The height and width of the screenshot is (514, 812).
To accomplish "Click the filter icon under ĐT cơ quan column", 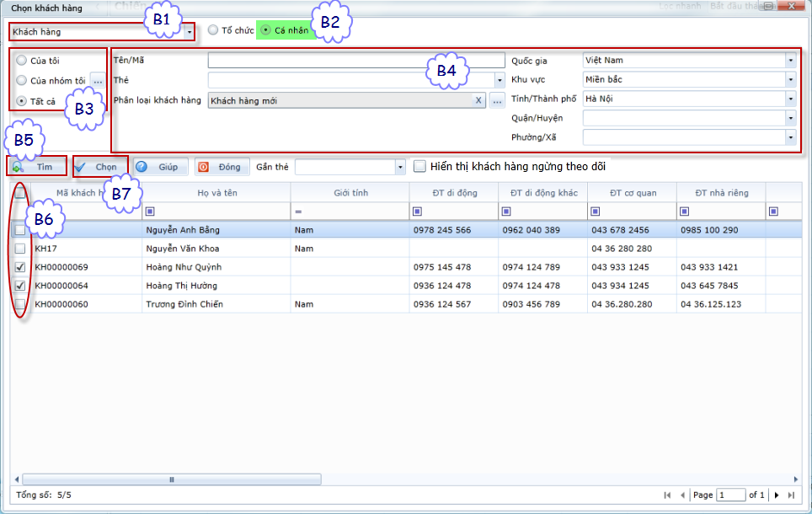I will pos(596,211).
